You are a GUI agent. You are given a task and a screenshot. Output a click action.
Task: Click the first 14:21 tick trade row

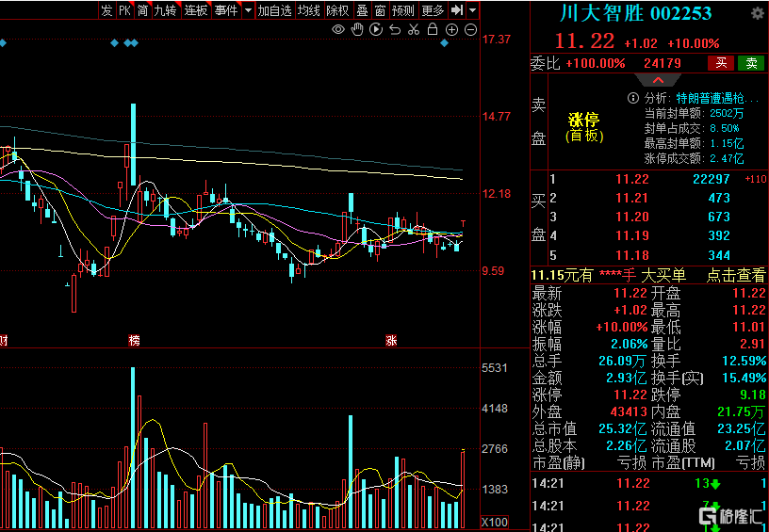pyautogui.click(x=649, y=483)
